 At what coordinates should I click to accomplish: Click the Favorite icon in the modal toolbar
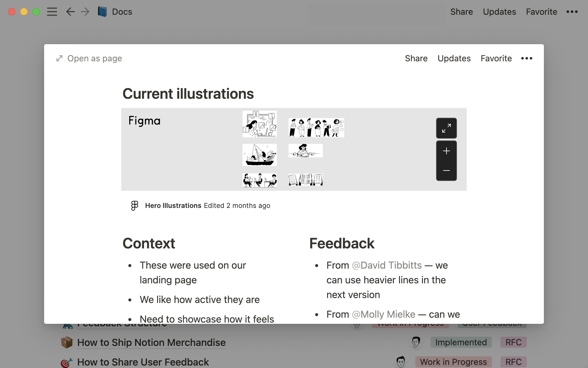(496, 59)
